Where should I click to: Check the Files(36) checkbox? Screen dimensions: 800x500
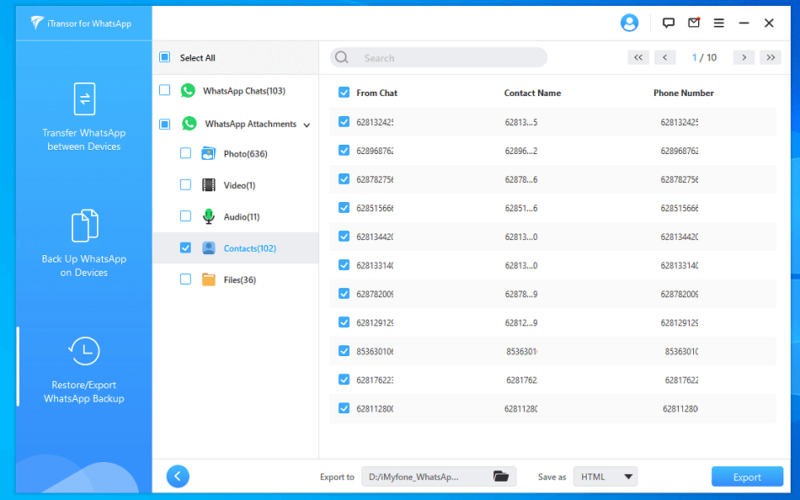[185, 279]
